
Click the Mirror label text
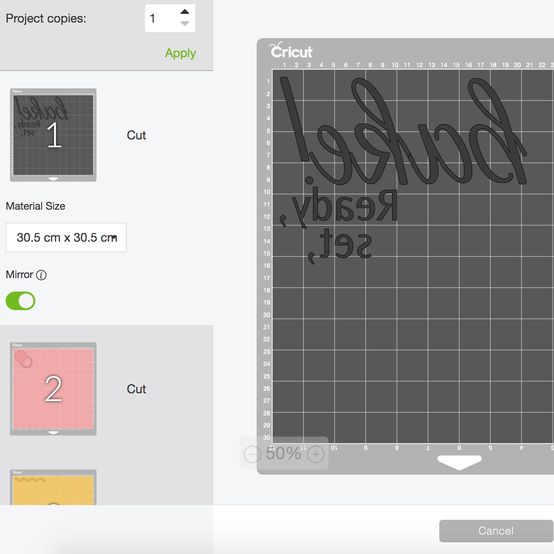19,275
